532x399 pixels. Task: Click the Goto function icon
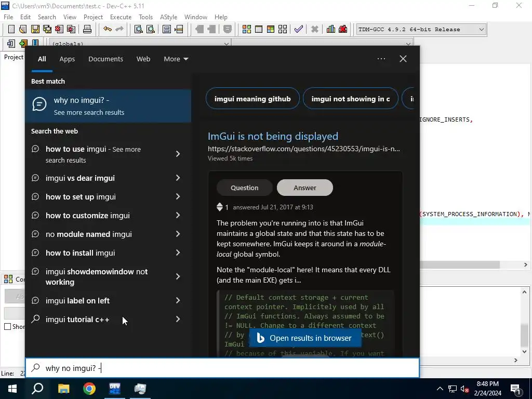pos(167,29)
